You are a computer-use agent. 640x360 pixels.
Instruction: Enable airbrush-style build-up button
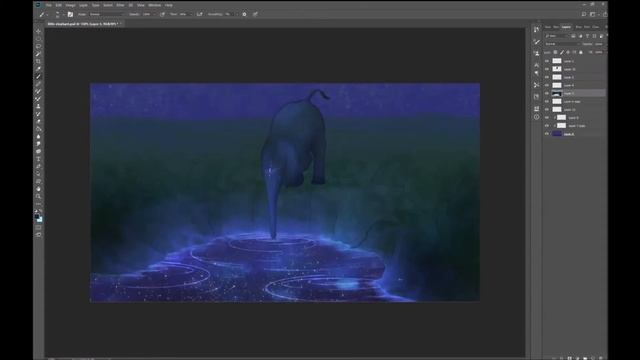tap(200, 14)
